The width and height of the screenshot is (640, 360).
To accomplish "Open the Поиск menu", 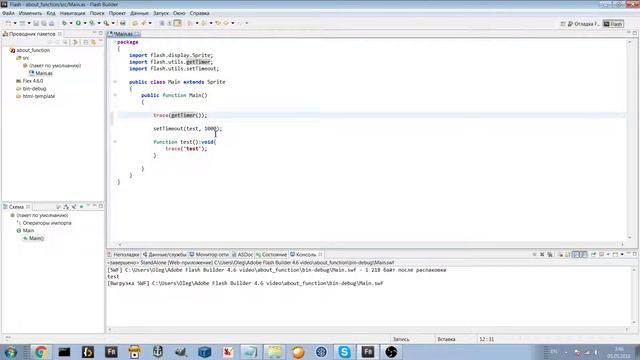I will click(97, 13).
